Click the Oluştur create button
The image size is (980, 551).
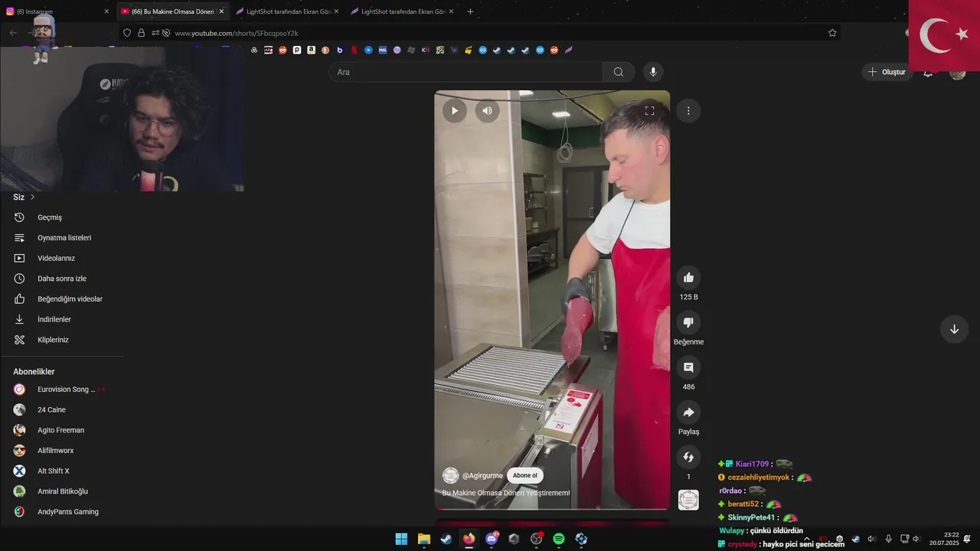pyautogui.click(x=887, y=72)
